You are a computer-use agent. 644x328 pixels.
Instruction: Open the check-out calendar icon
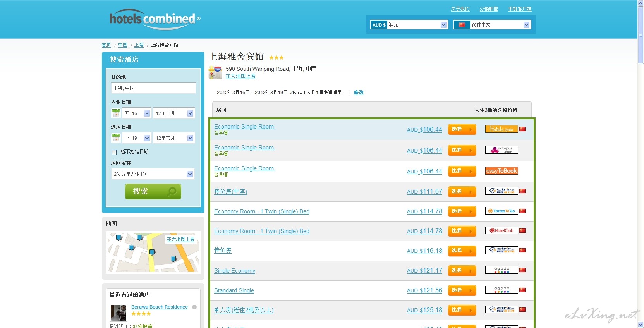[x=116, y=138]
